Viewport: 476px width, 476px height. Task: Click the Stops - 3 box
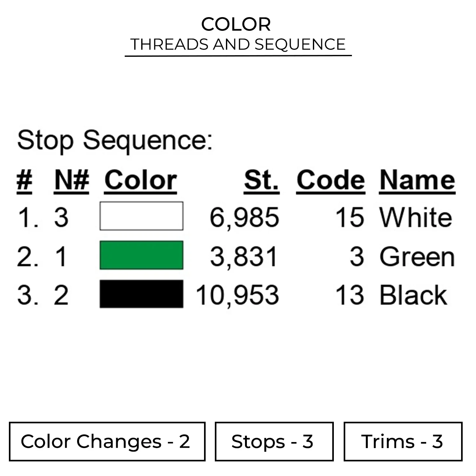click(x=274, y=441)
